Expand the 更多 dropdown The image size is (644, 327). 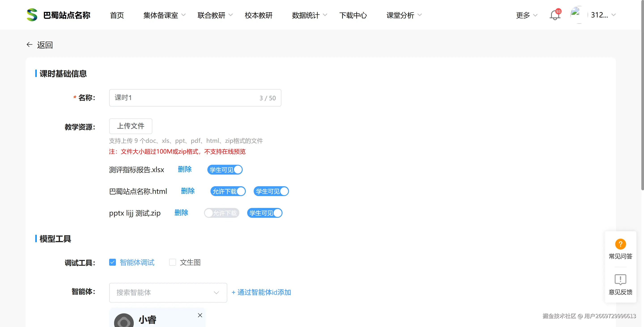click(x=527, y=15)
